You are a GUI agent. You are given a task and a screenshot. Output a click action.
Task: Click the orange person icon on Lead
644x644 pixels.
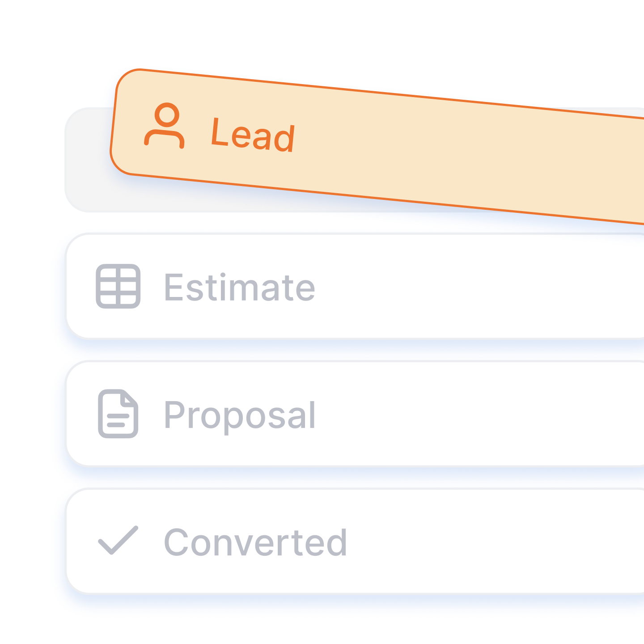click(164, 125)
